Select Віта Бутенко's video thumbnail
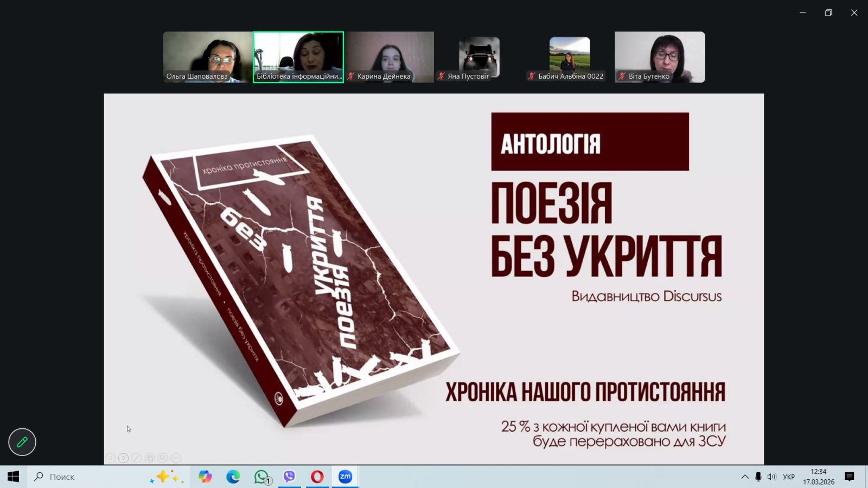Viewport: 868px width, 488px height. pos(660,56)
